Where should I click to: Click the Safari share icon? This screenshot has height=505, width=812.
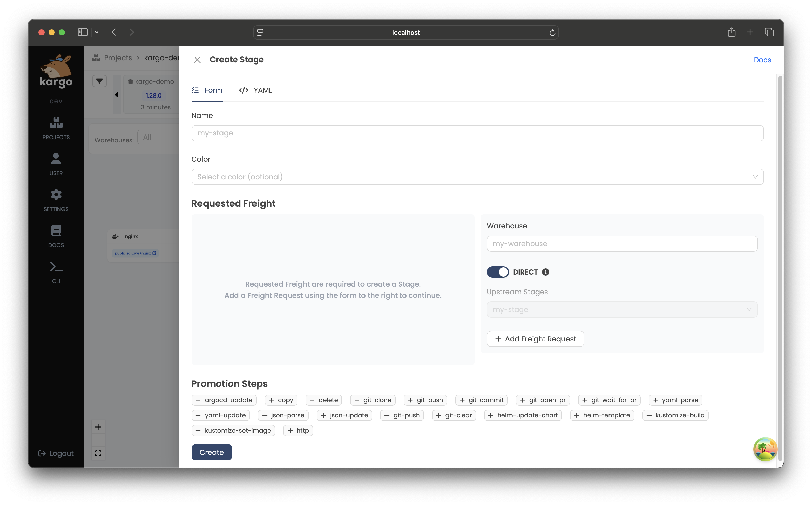(x=732, y=32)
